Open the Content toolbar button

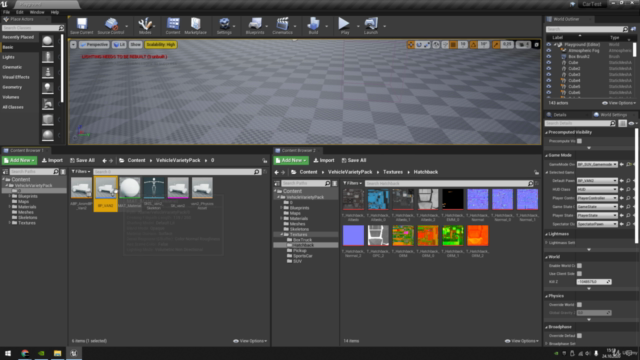(x=173, y=26)
